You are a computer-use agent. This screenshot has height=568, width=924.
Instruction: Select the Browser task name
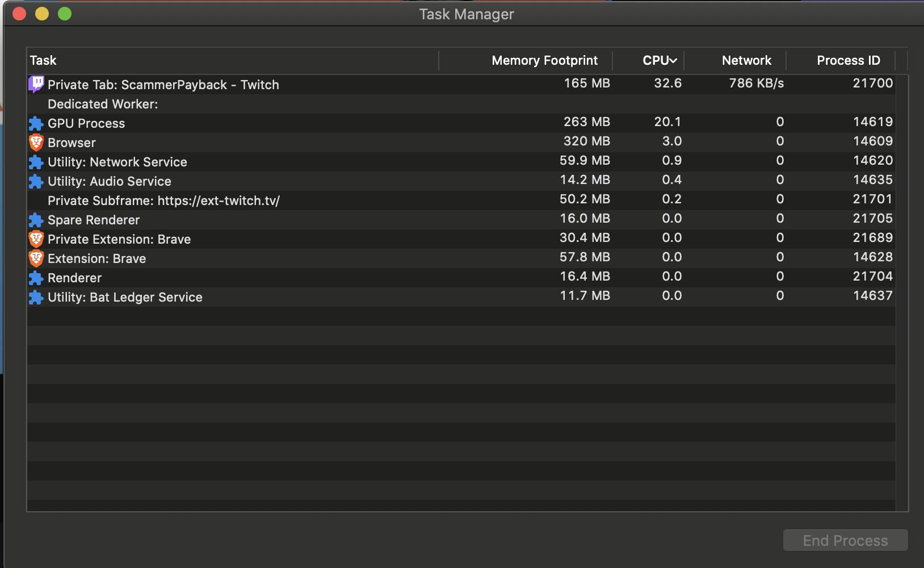point(72,143)
